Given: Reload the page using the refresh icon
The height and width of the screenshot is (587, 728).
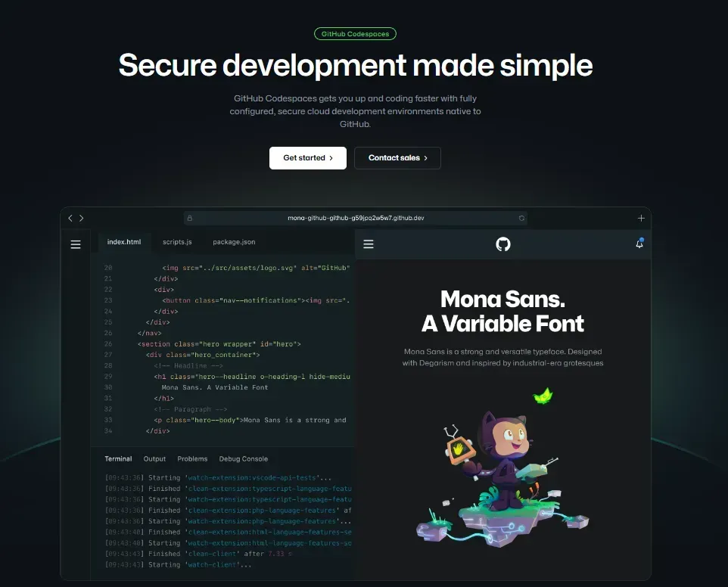Looking at the screenshot, I should click(x=522, y=218).
